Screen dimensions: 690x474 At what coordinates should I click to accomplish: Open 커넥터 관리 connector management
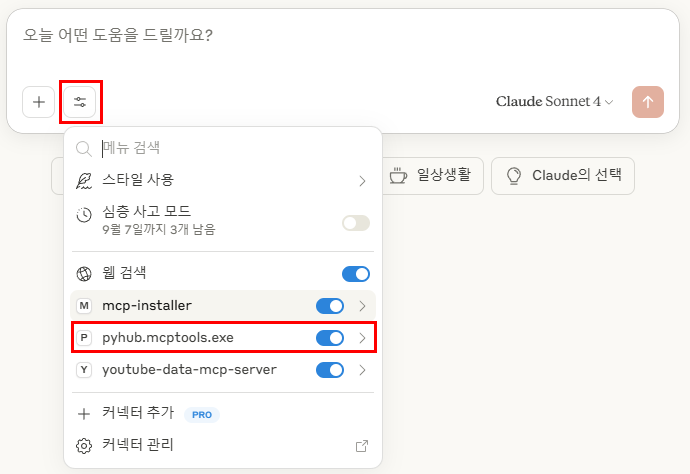(223, 445)
